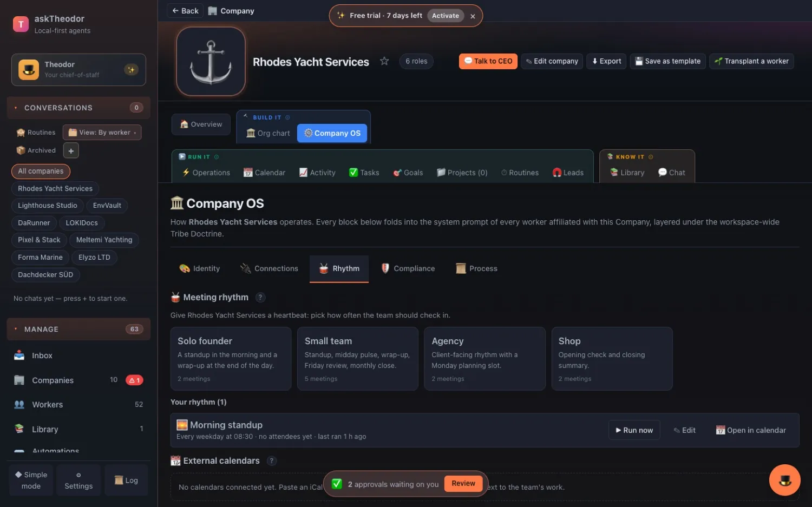Switch to the Compliance tab

pyautogui.click(x=408, y=268)
